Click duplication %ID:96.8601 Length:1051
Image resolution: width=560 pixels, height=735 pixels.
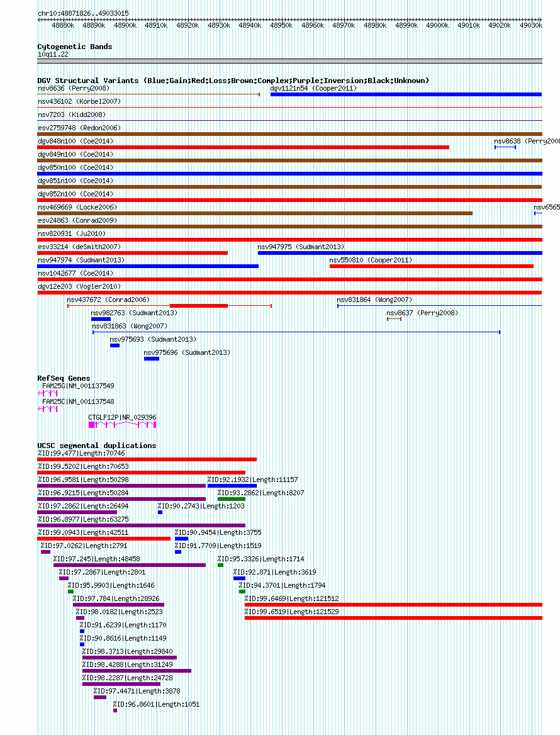pos(115,710)
